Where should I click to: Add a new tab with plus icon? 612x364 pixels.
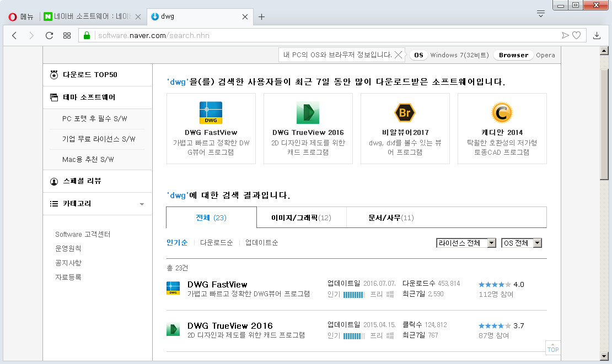(261, 17)
